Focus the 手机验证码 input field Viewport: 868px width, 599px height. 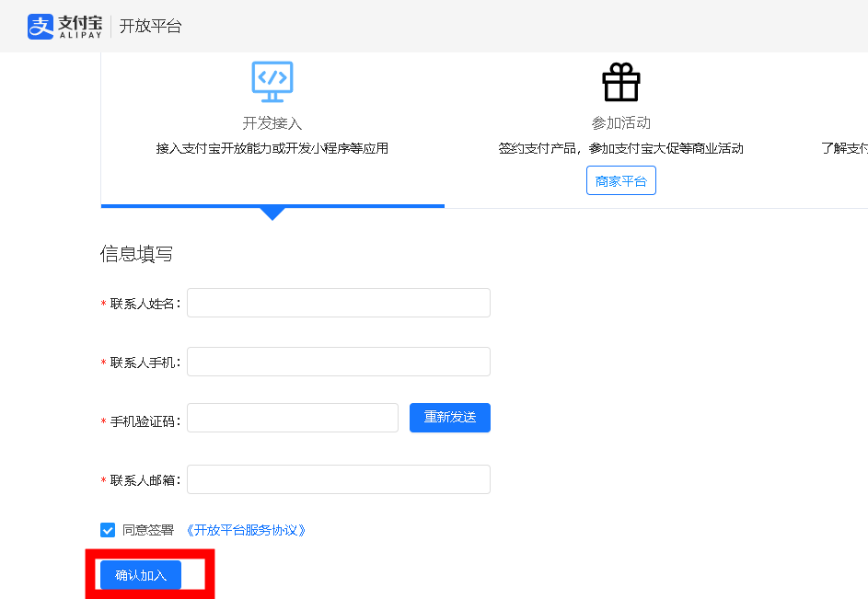pyautogui.click(x=292, y=418)
